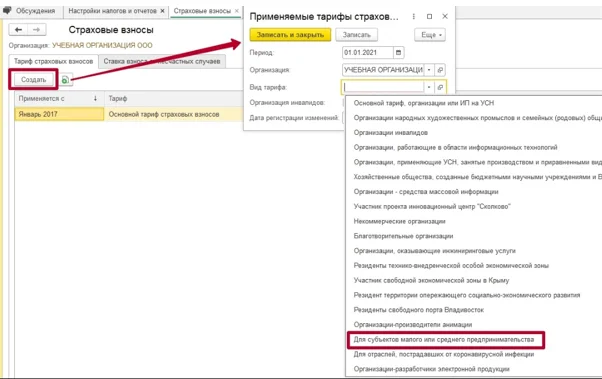Open the Обсуждения chat icon
The image size is (602, 379).
[7, 11]
